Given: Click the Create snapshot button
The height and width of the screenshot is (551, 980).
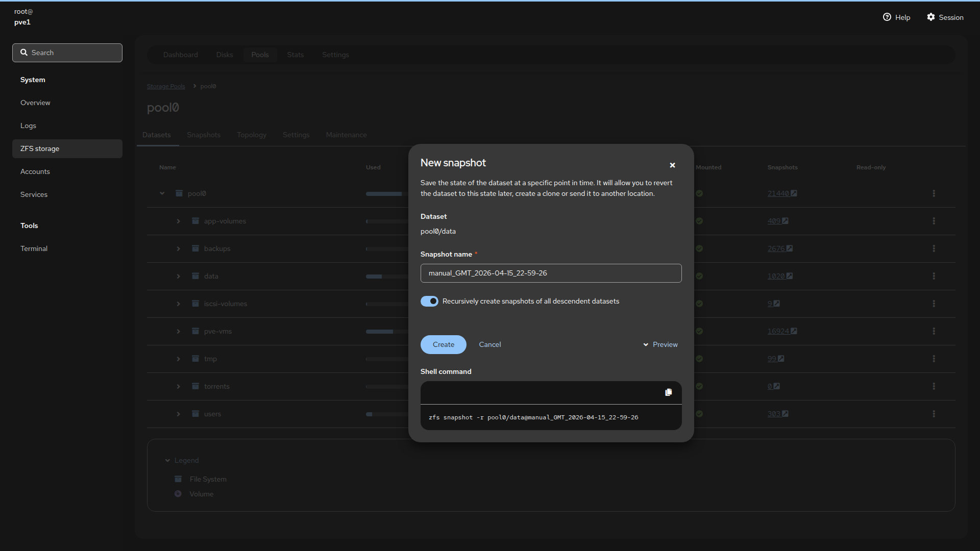Looking at the screenshot, I should tap(443, 345).
